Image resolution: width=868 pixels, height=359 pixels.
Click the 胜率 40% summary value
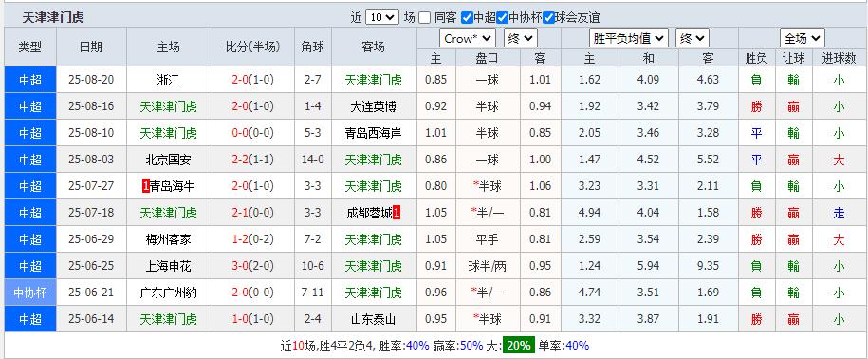click(417, 346)
